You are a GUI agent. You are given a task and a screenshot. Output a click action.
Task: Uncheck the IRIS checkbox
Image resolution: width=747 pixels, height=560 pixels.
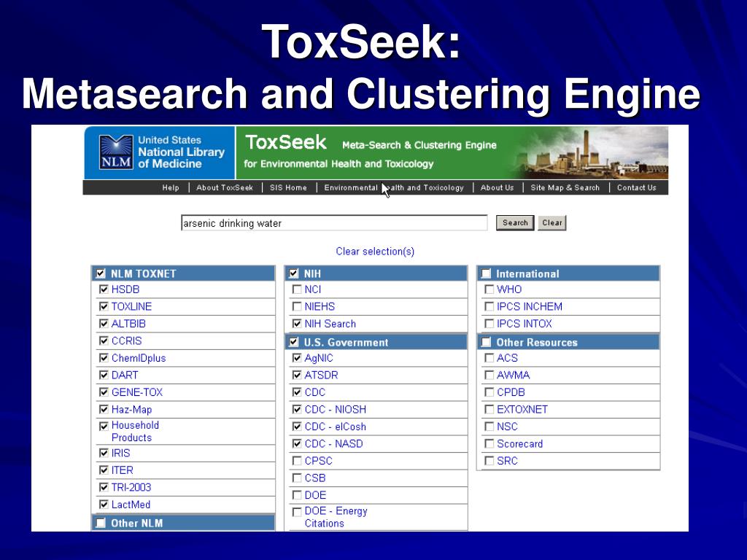point(104,453)
